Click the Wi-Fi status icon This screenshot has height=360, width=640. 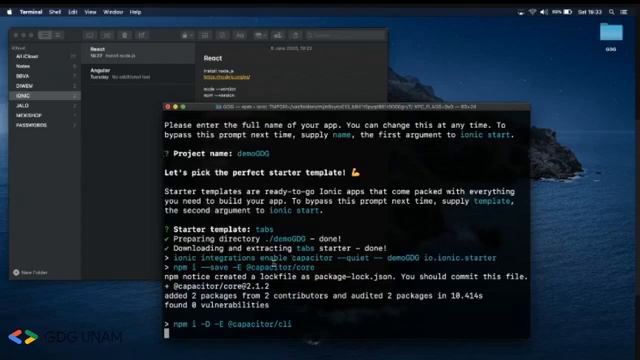click(532, 12)
